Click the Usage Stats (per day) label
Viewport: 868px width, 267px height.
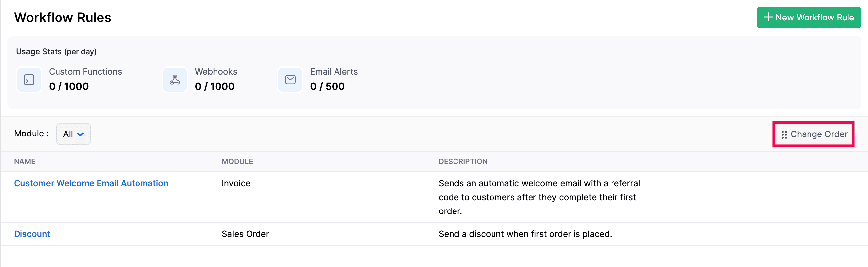[x=56, y=52]
